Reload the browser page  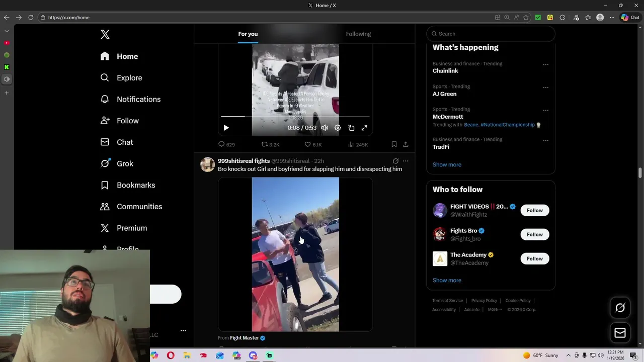click(x=31, y=17)
